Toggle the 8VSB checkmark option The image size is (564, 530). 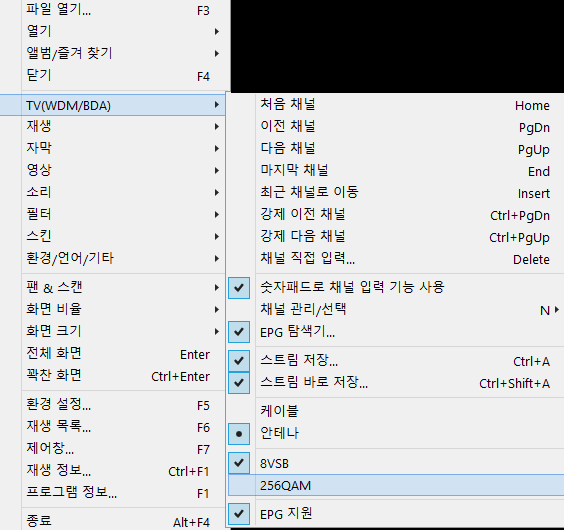396,463
